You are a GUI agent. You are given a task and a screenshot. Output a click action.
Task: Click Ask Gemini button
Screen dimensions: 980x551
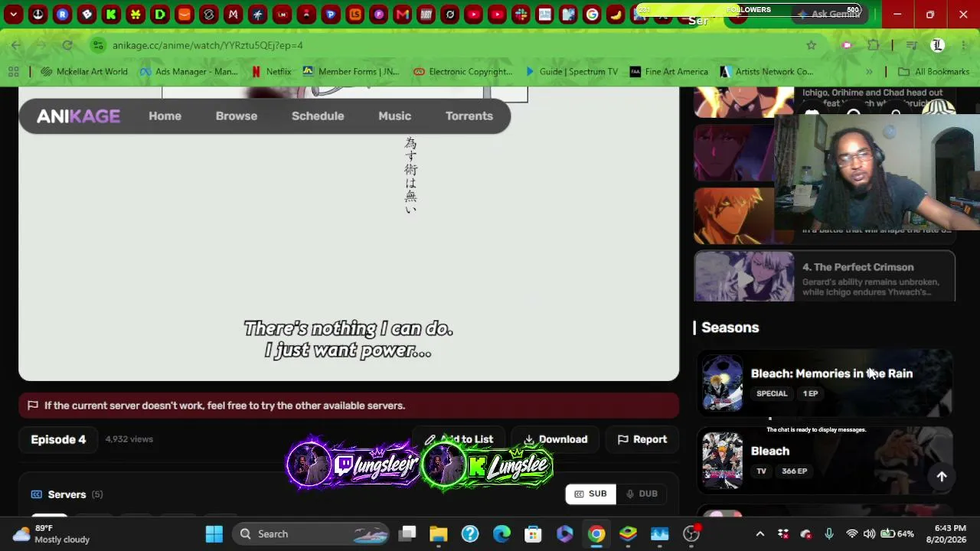pyautogui.click(x=828, y=14)
